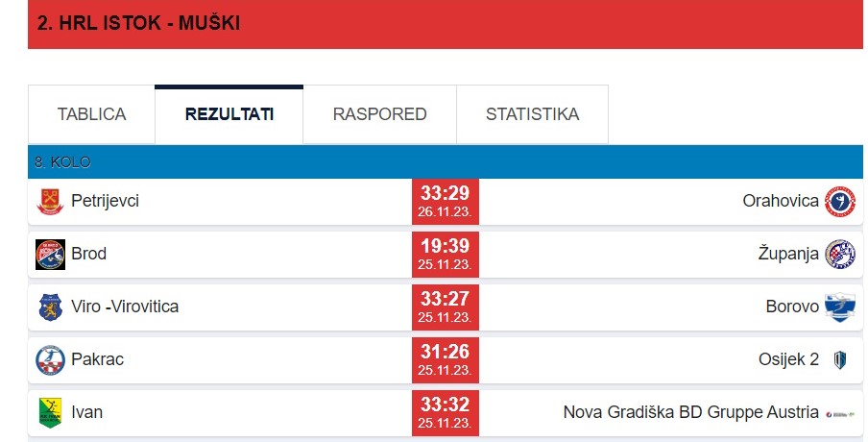
Task: Click the Petrijevci club crest icon
Action: tap(50, 202)
